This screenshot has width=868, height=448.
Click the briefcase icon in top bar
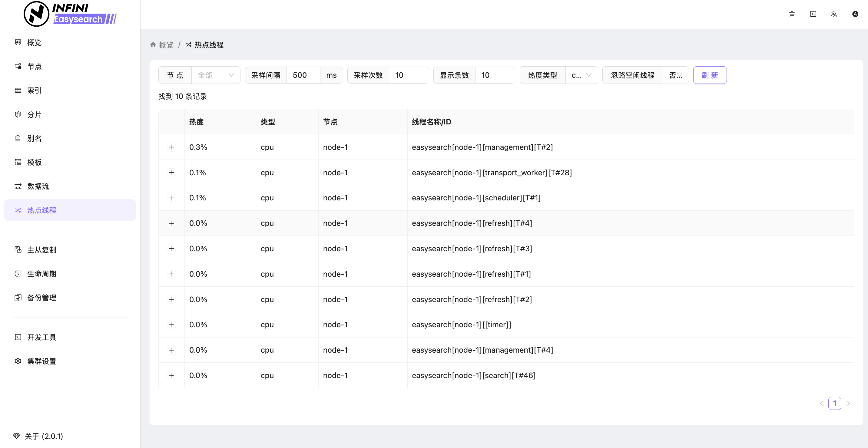point(792,14)
